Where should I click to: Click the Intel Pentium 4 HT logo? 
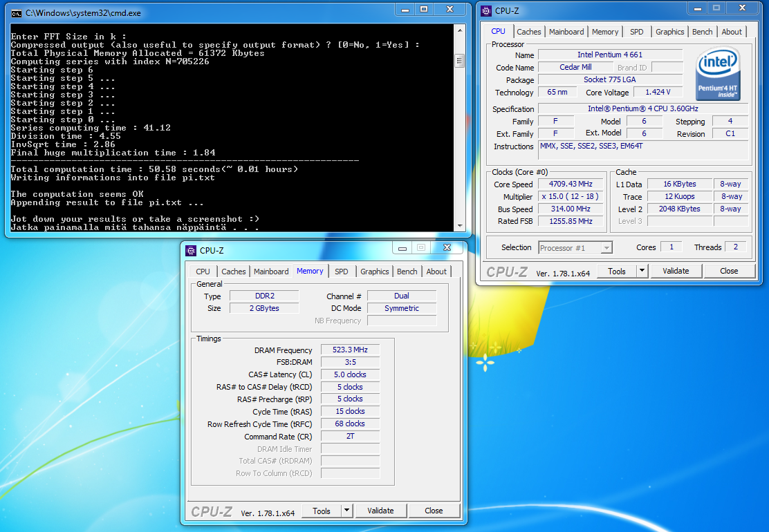pyautogui.click(x=718, y=73)
